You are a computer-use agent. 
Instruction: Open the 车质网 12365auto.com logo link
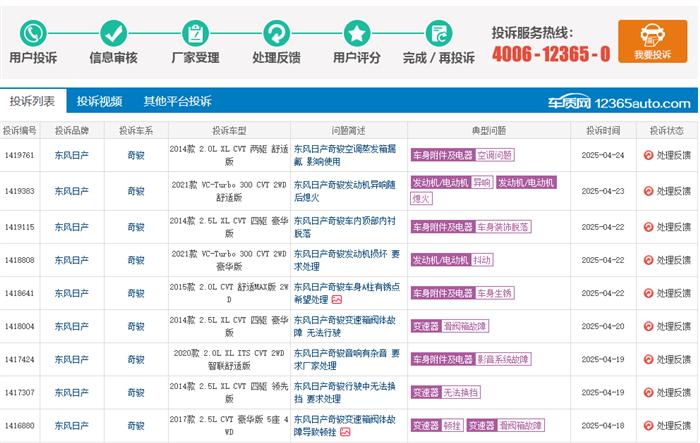[x=619, y=103]
